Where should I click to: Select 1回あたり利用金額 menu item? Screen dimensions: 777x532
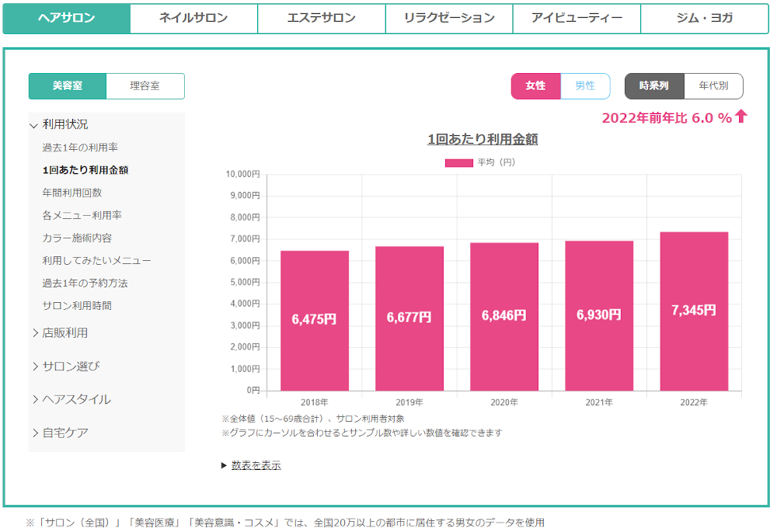(x=85, y=170)
